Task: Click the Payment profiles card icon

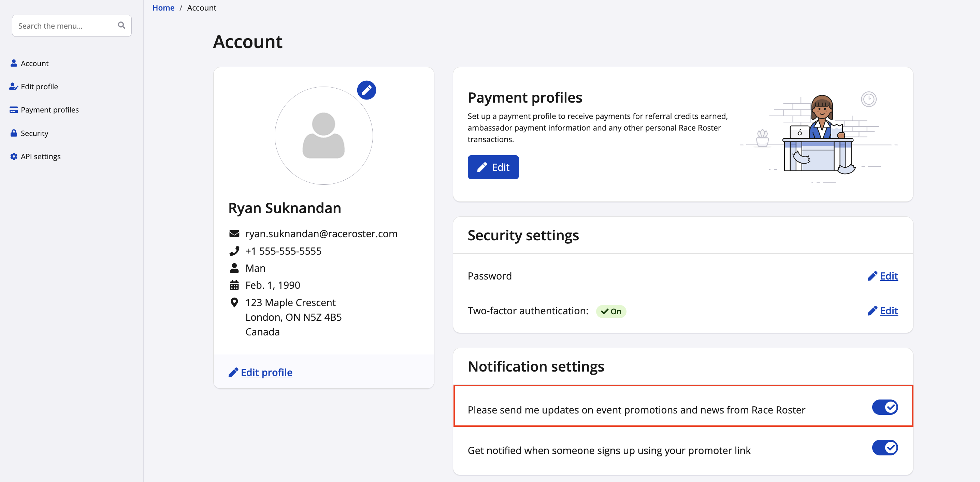Action: [14, 110]
